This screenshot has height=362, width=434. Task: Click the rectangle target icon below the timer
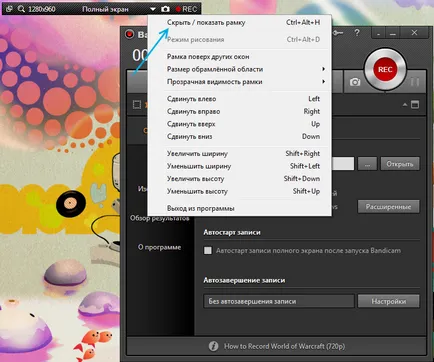click(x=137, y=105)
